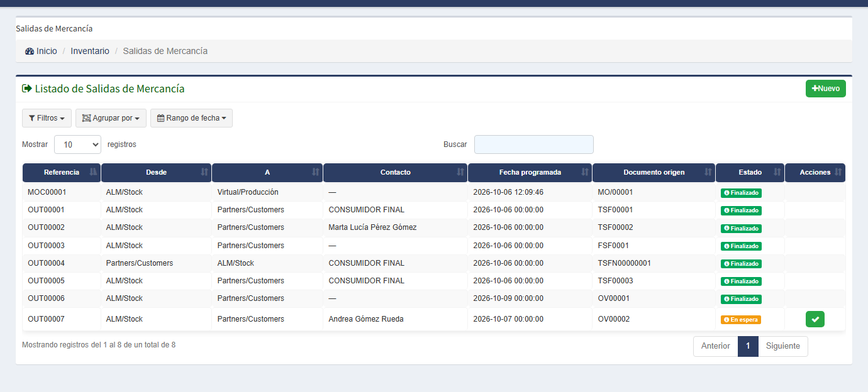Open the Filtros dropdown
Image resolution: width=868 pixels, height=392 pixels.
[47, 118]
